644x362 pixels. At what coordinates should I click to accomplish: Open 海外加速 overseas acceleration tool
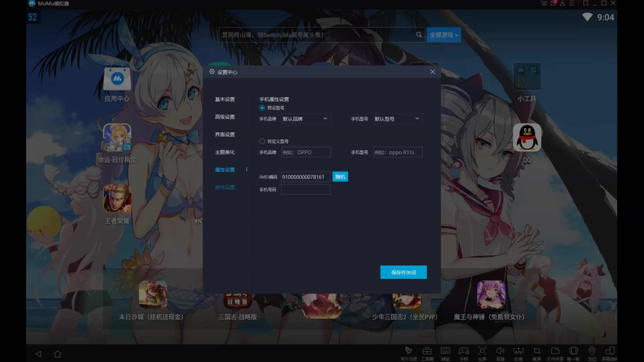click(x=408, y=354)
